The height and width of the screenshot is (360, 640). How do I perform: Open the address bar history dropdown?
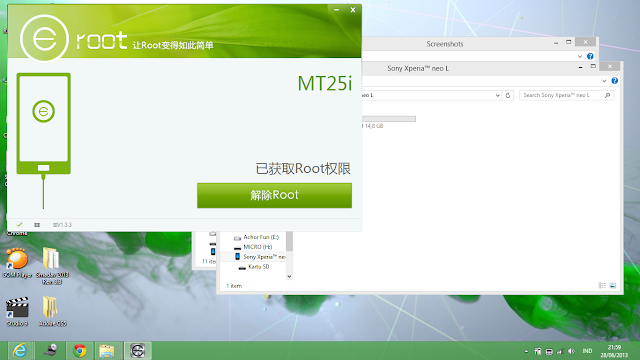[x=498, y=96]
